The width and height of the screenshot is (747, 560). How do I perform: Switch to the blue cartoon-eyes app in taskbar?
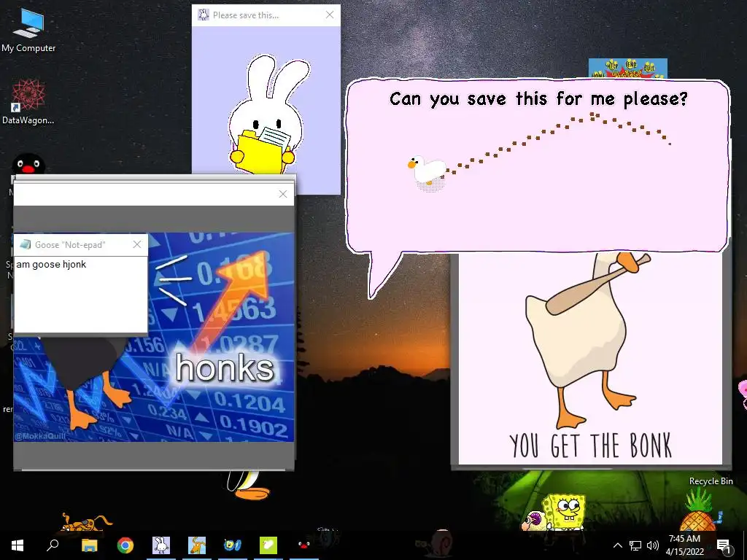(x=233, y=545)
